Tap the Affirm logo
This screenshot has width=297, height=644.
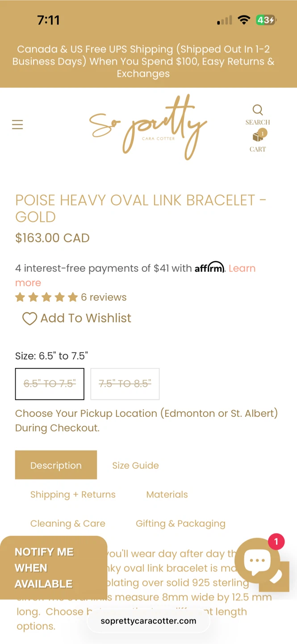(x=209, y=267)
